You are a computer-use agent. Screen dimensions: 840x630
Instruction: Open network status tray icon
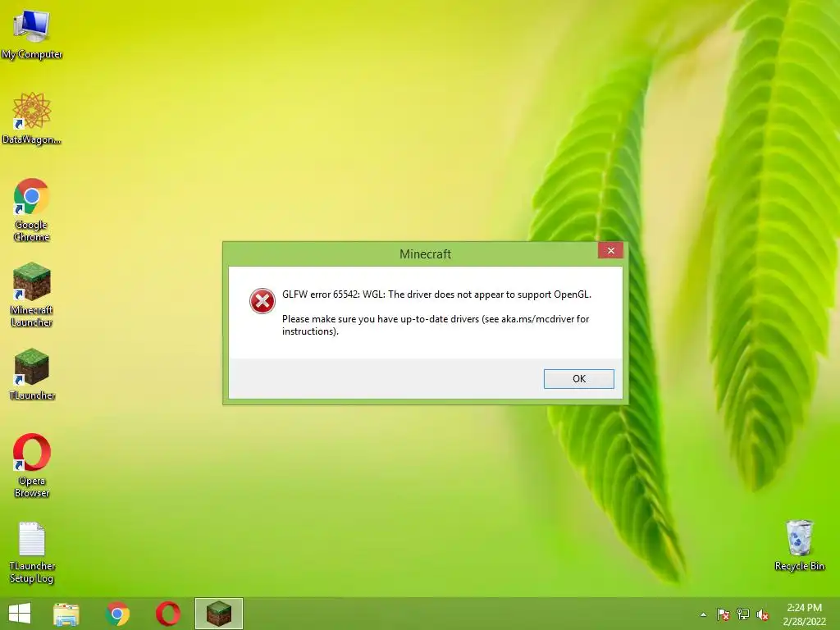742,614
